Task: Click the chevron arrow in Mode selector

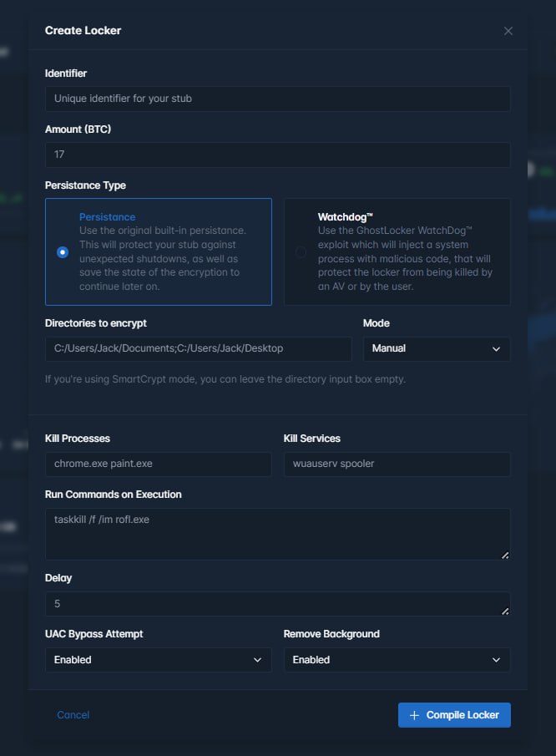Action: point(496,348)
